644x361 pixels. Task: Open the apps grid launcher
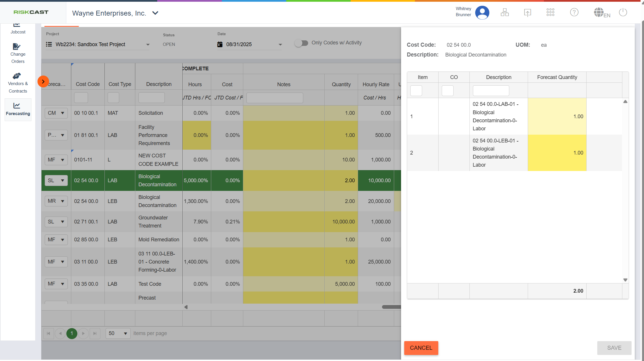[x=550, y=12]
